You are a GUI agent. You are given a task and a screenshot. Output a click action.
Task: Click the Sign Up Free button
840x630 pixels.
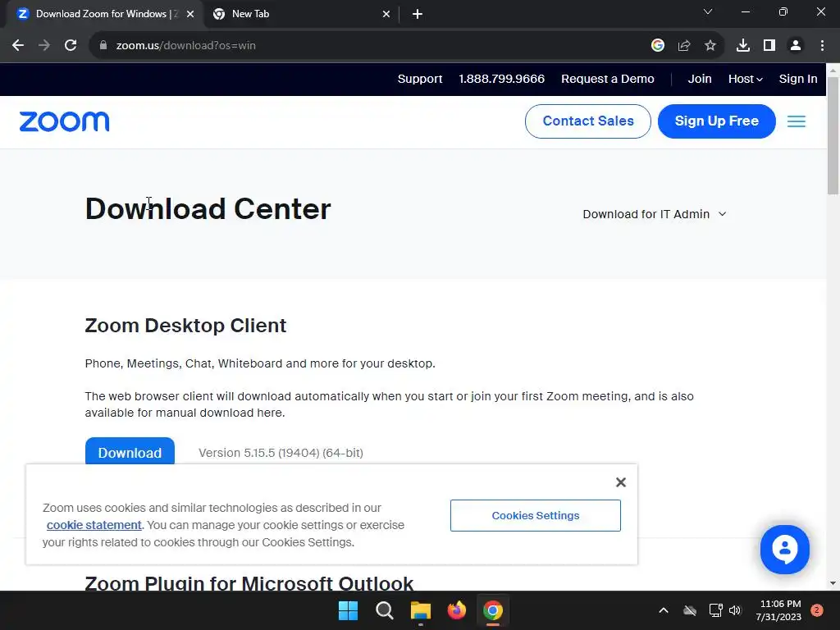pyautogui.click(x=717, y=121)
